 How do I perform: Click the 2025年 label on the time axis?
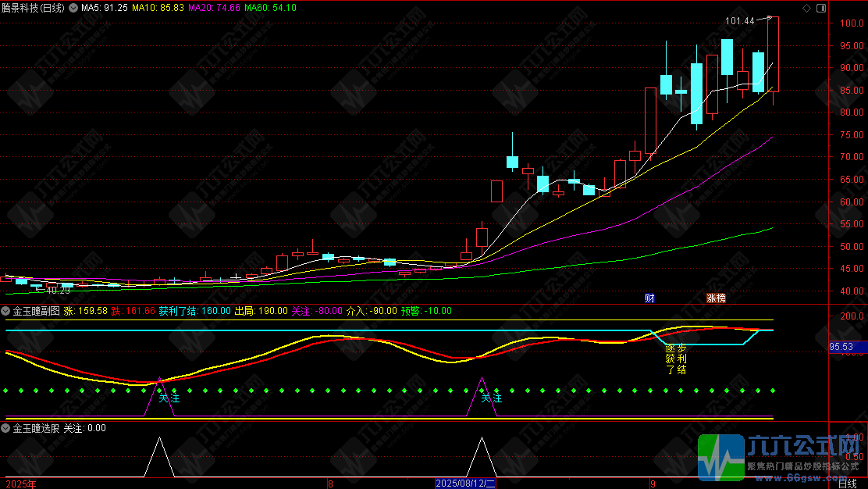(21, 484)
